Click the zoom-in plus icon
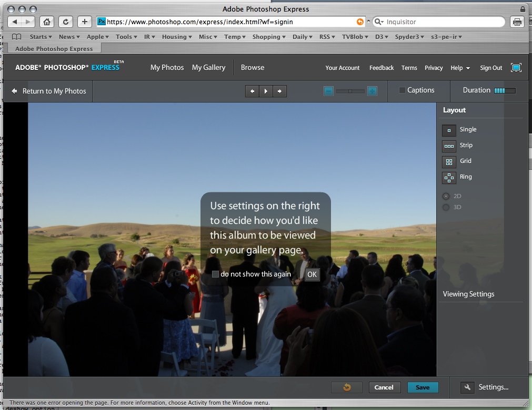The height and width of the screenshot is (410, 532). coord(372,91)
